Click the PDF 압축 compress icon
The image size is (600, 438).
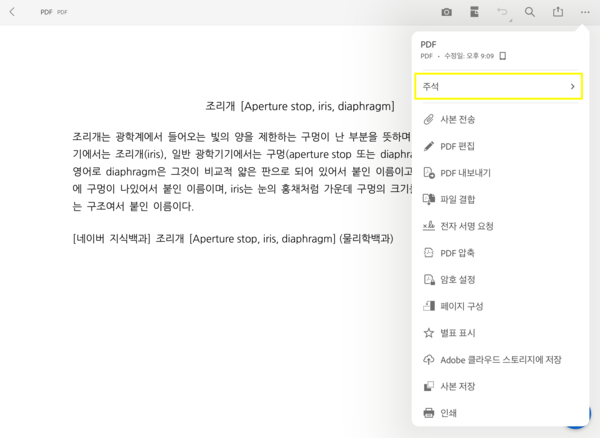point(429,253)
